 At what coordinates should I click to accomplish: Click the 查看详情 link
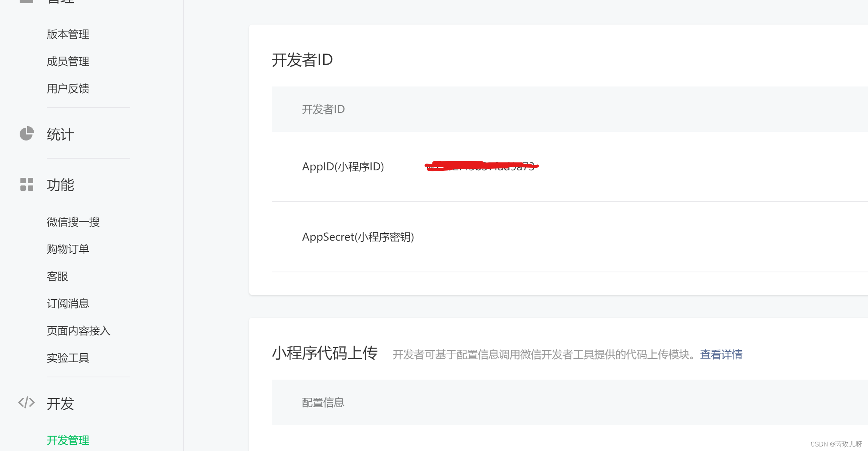(x=721, y=355)
